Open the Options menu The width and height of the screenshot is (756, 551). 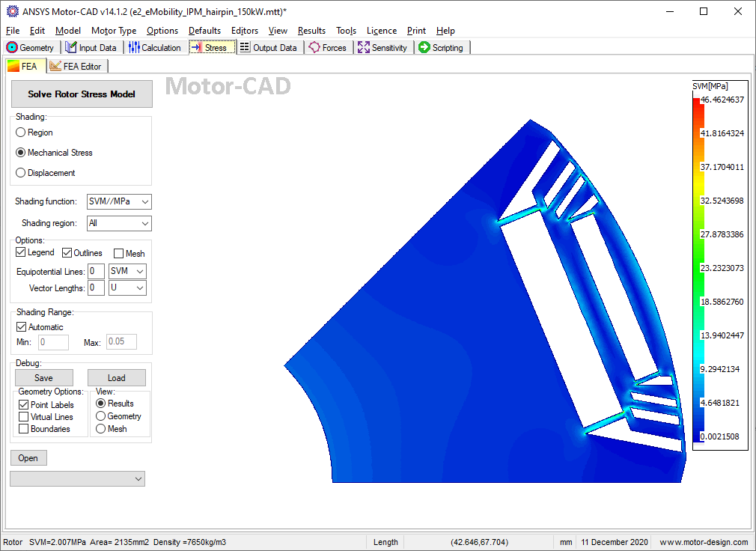tap(162, 31)
